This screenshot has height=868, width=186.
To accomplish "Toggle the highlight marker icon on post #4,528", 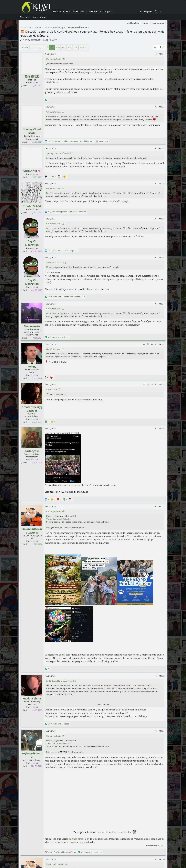I will click(x=148, y=344).
